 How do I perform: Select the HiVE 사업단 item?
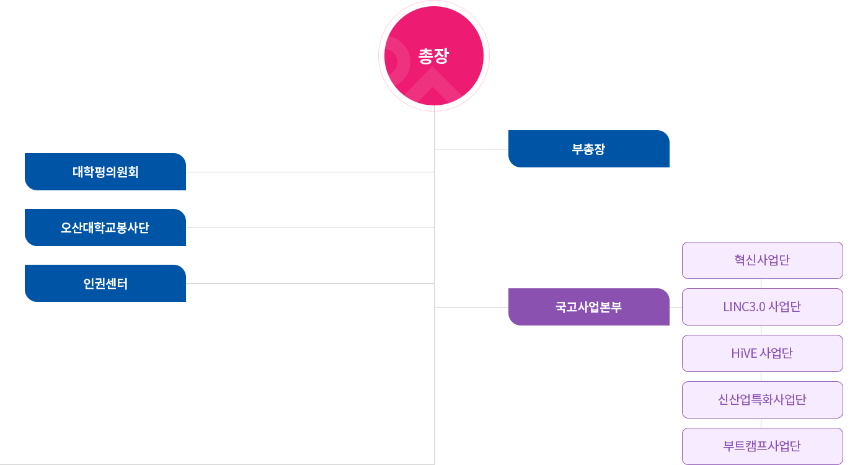pyautogui.click(x=763, y=353)
